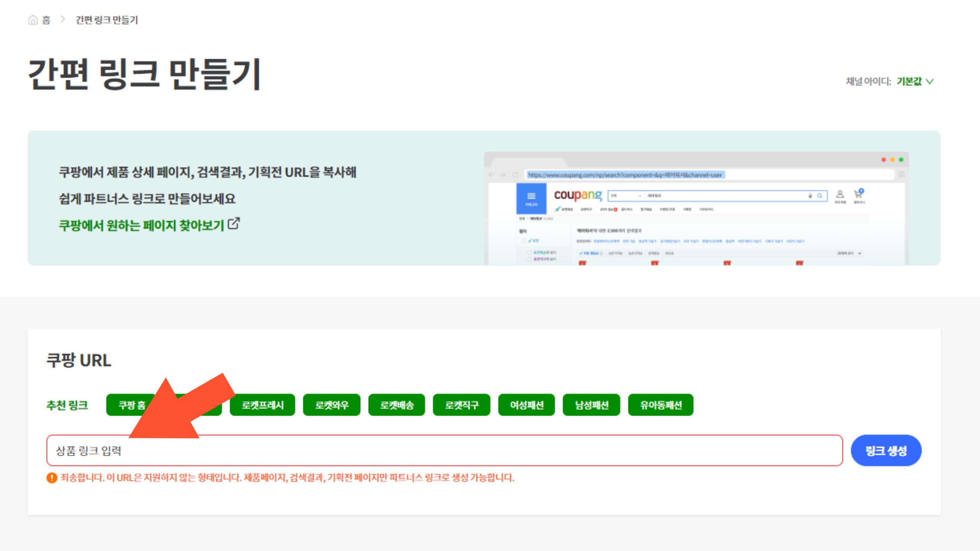Go to 홈 via breadcrumb text
This screenshot has height=551, width=980.
point(46,20)
